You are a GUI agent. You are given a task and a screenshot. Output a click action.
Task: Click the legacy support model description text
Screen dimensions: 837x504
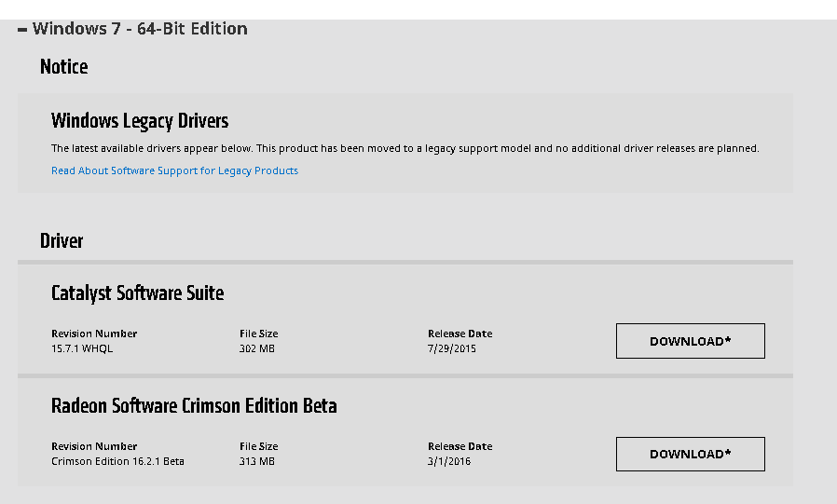(x=405, y=148)
